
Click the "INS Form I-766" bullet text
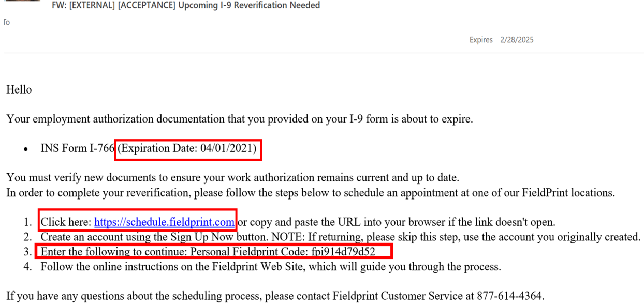click(x=77, y=148)
